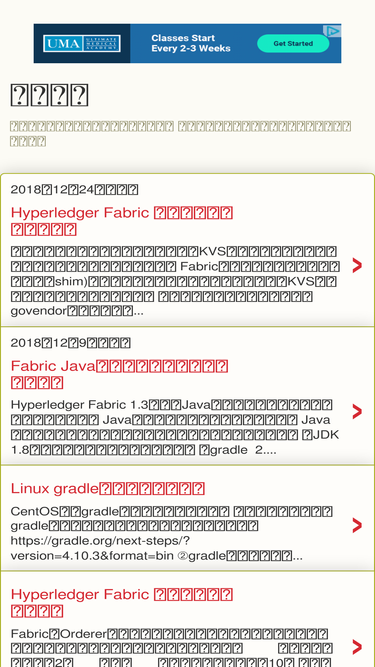Click red chevron of 2018-12-24 post

tap(357, 265)
